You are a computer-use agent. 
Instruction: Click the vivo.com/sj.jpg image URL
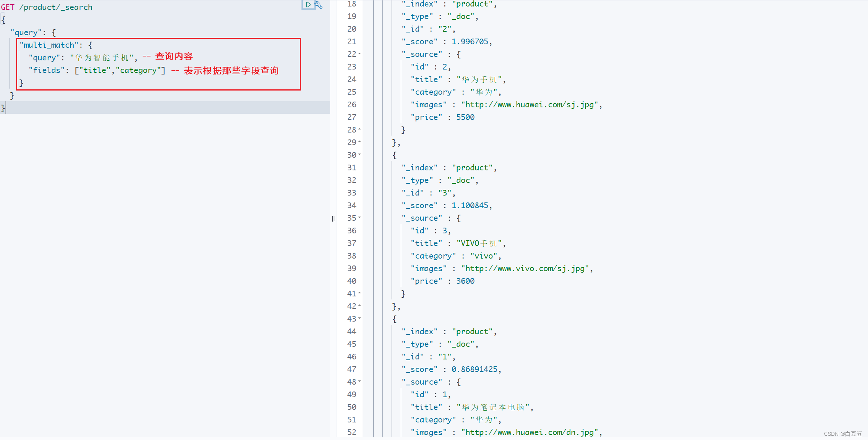[x=525, y=269]
